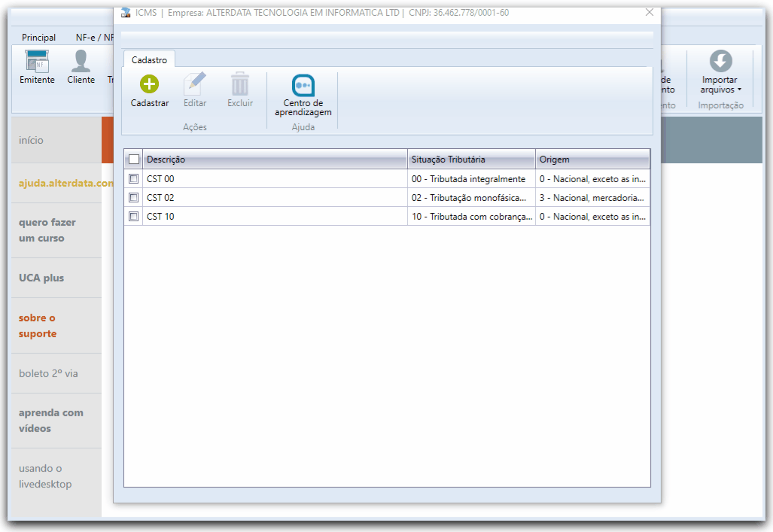Expand the Importar arquivos dropdown arrow
The height and width of the screenshot is (532, 773).
click(739, 90)
